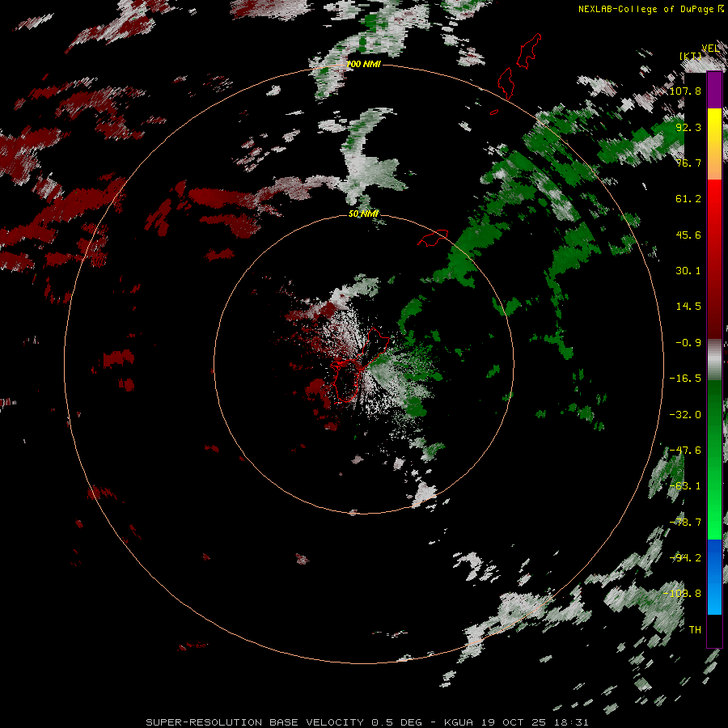This screenshot has height=728, width=728.
Task: Click the 92.3 velocity scale value
Action: pos(688,127)
